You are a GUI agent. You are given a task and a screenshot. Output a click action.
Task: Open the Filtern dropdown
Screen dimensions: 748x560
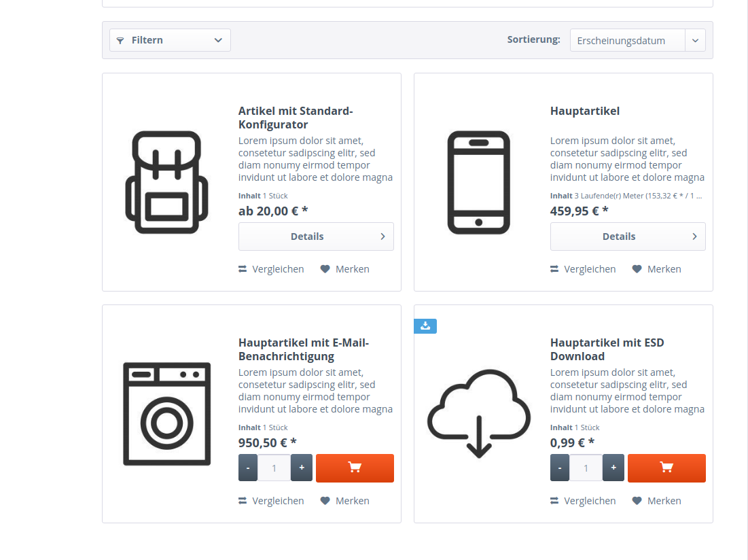click(x=170, y=40)
